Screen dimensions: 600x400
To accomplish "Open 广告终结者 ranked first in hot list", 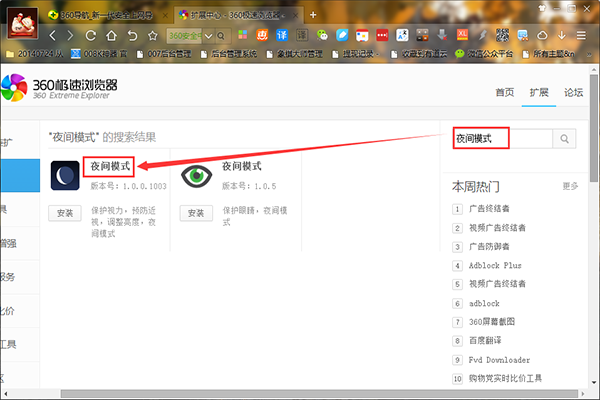I will tap(489, 209).
